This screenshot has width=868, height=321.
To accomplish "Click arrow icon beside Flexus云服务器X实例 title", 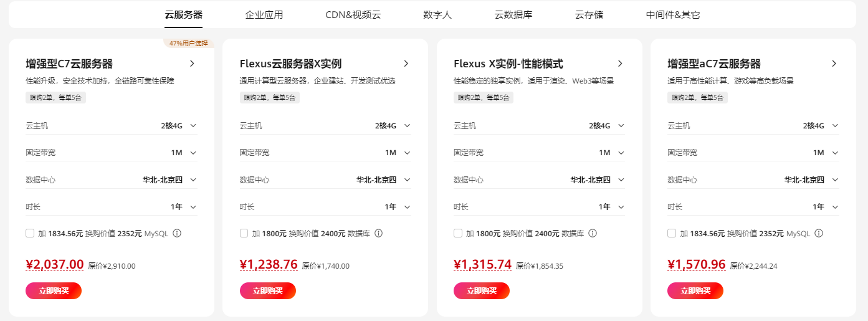I will pyautogui.click(x=406, y=64).
